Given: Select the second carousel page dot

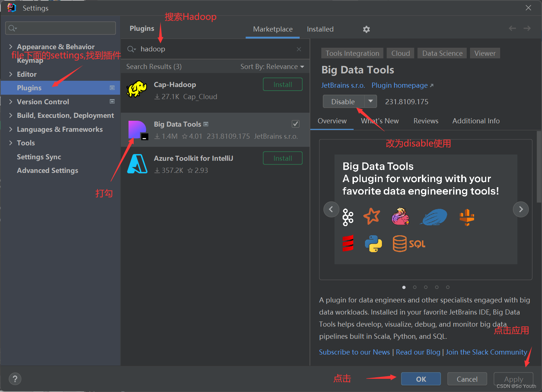Looking at the screenshot, I should (415, 287).
